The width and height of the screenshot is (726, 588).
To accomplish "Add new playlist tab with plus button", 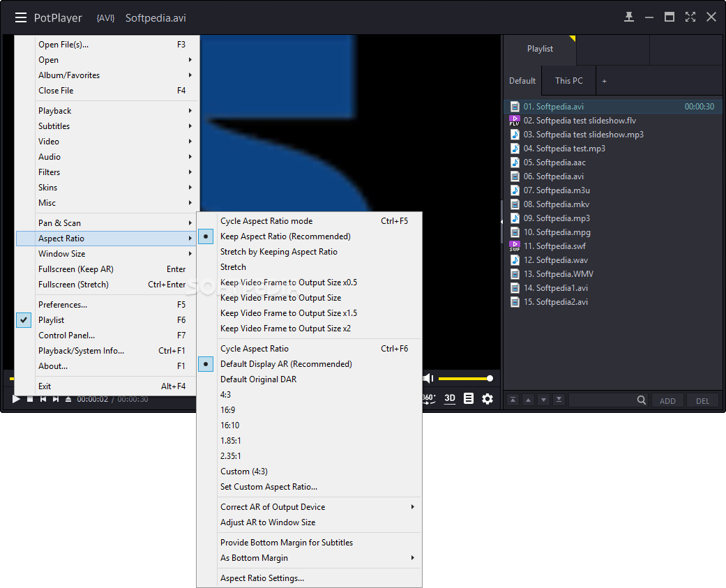I will coord(604,81).
